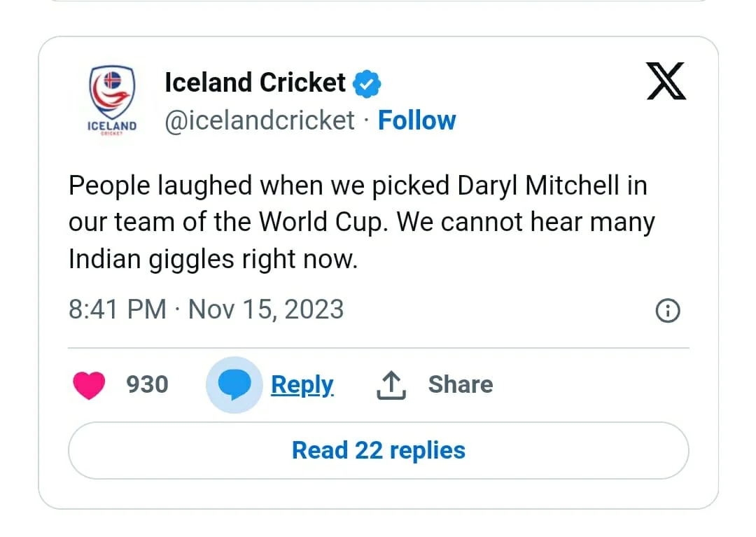This screenshot has width=756, height=537.
Task: Open Read 22 replies button
Action: click(x=379, y=450)
